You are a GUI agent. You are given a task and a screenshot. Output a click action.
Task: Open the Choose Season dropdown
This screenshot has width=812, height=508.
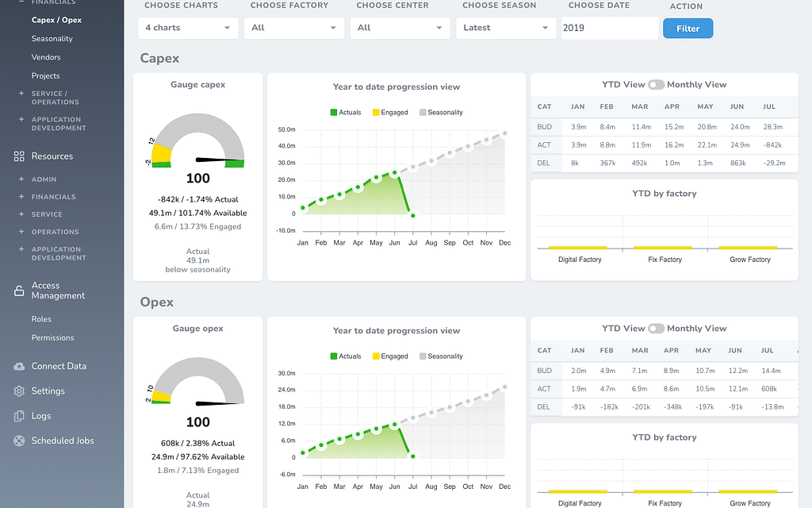[505, 28]
